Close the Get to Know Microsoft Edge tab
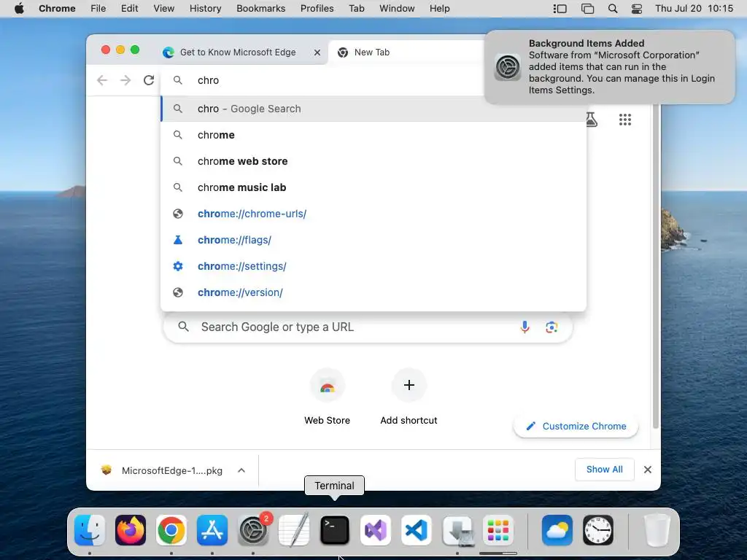Screen dimensions: 747x560 coord(317,52)
